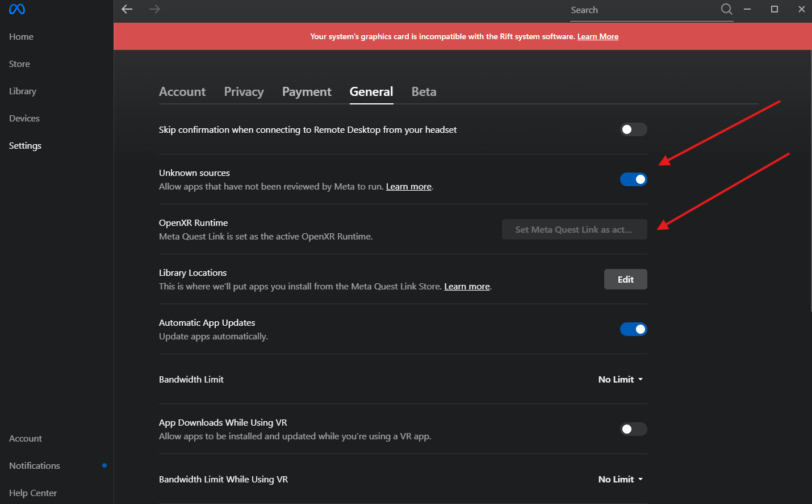
Task: Click the OpenXR Runtime heading text
Action: (193, 222)
